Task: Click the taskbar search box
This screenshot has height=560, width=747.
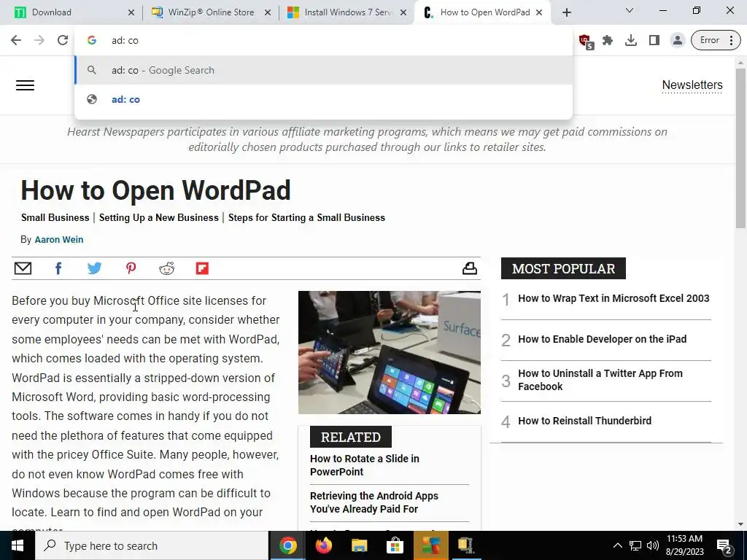Action: tap(152, 545)
